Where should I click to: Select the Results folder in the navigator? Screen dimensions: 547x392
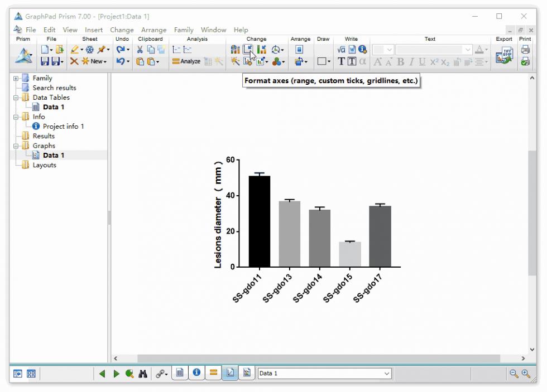44,136
